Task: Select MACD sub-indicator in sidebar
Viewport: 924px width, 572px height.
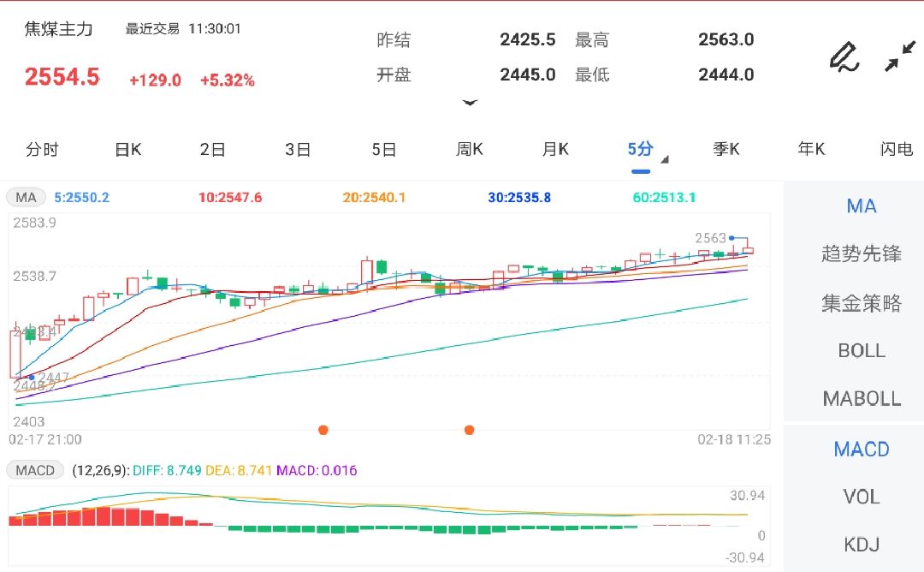Action: [x=861, y=450]
